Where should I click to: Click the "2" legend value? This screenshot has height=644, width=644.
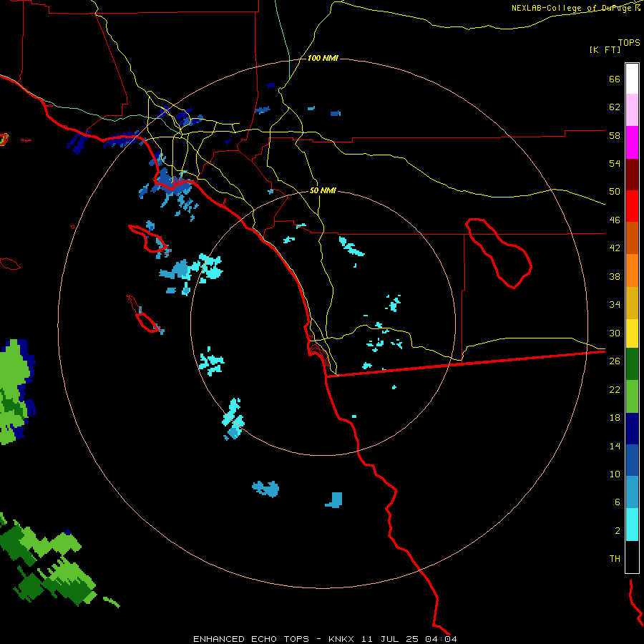tap(617, 531)
